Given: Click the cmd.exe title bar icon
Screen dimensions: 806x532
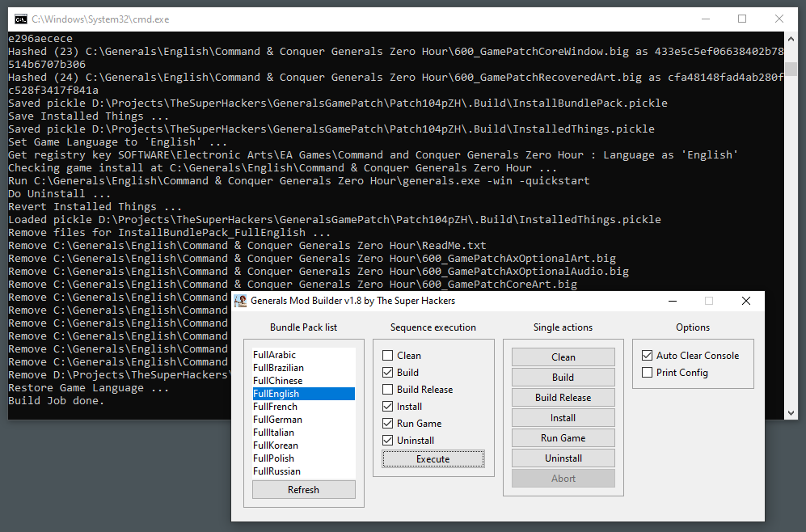Looking at the screenshot, I should (x=20, y=19).
